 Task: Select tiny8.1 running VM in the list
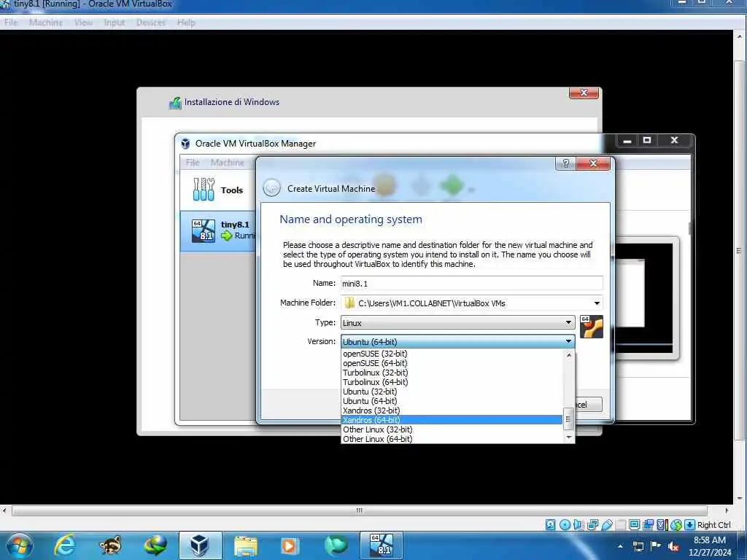click(219, 230)
